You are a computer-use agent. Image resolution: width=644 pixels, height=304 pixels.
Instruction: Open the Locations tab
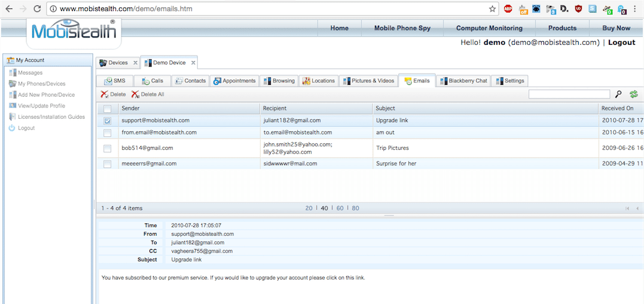click(319, 81)
